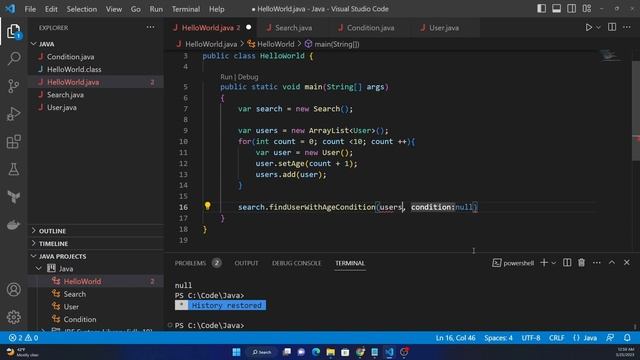Open Run and Debug view

click(x=13, y=114)
